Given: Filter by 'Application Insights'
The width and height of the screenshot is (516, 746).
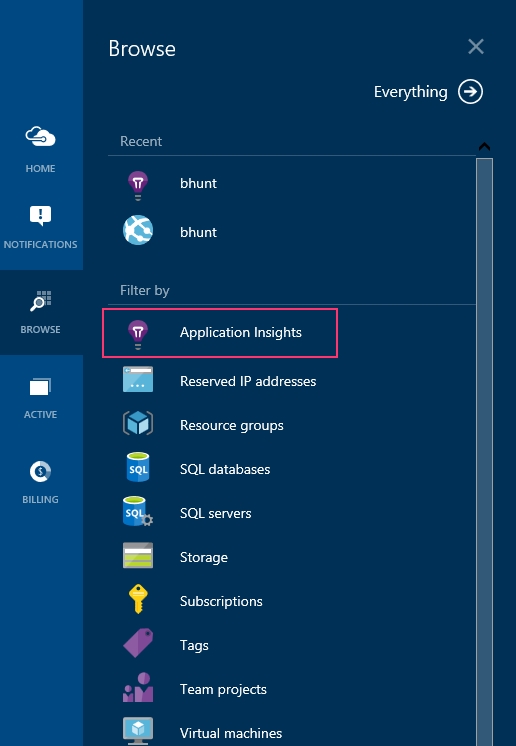Looking at the screenshot, I should pyautogui.click(x=241, y=332).
